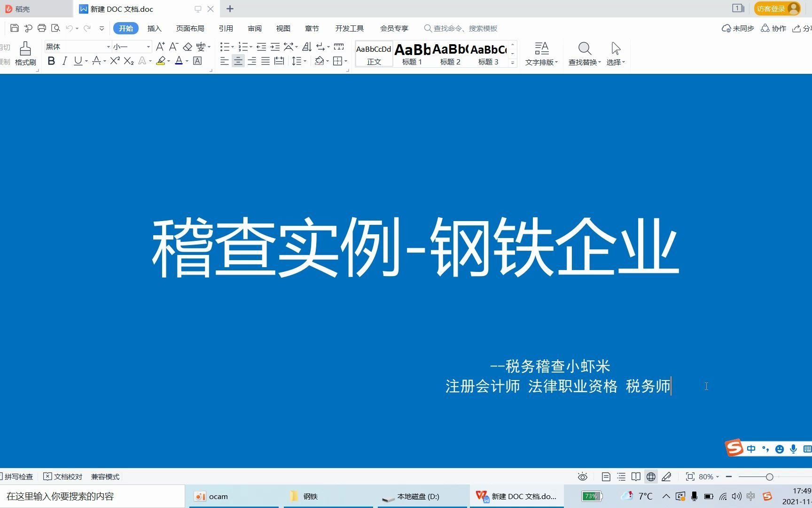Switch to page view icon in status bar

[x=606, y=476]
